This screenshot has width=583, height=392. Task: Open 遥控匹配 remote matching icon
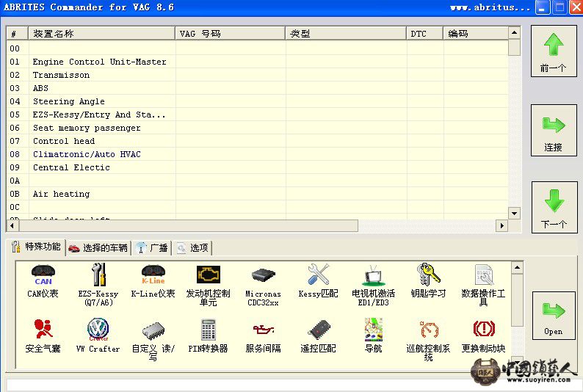tap(318, 336)
